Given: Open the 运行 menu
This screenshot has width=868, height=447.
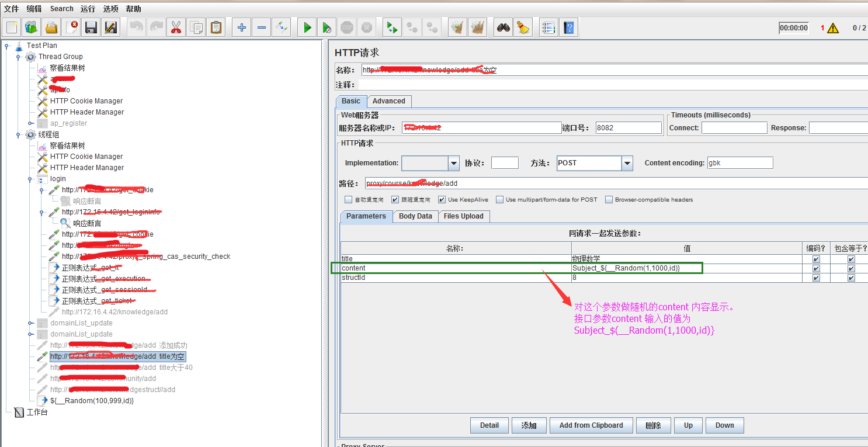Looking at the screenshot, I should (88, 9).
